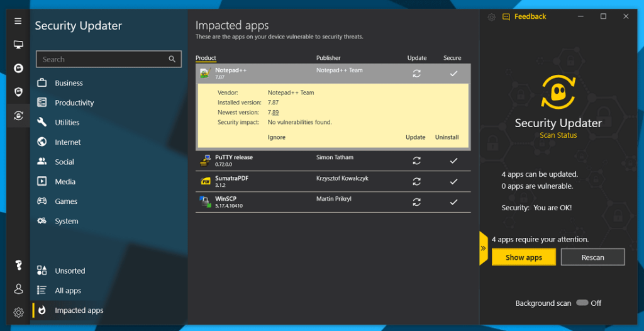Image resolution: width=644 pixels, height=331 pixels.
Task: Expand the PuTTY release row
Action: pyautogui.click(x=333, y=160)
